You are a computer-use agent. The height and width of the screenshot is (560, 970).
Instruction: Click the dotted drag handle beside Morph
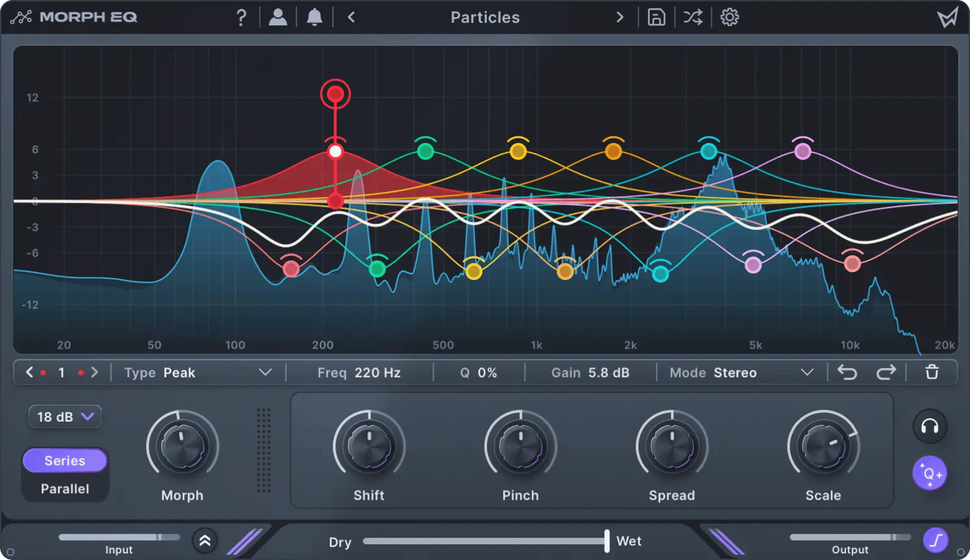pyautogui.click(x=263, y=450)
